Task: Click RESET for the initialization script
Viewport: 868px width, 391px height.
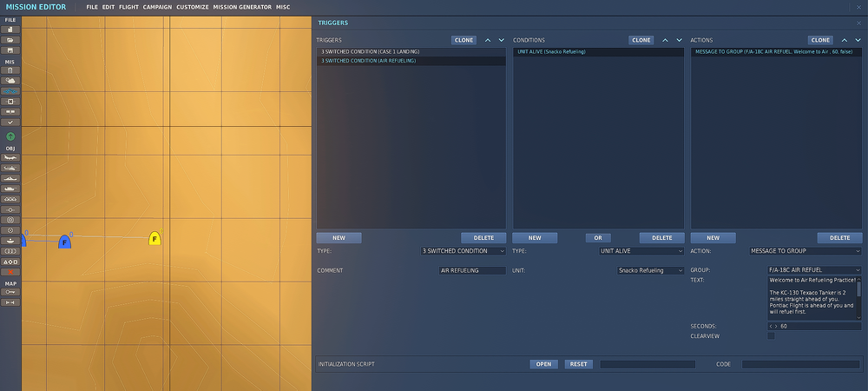Action: coord(578,364)
